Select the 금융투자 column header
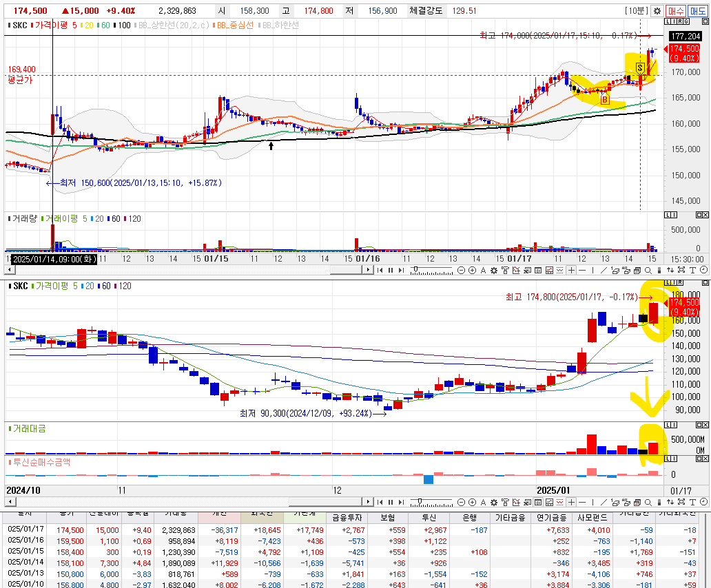The image size is (711, 588). click(x=347, y=517)
